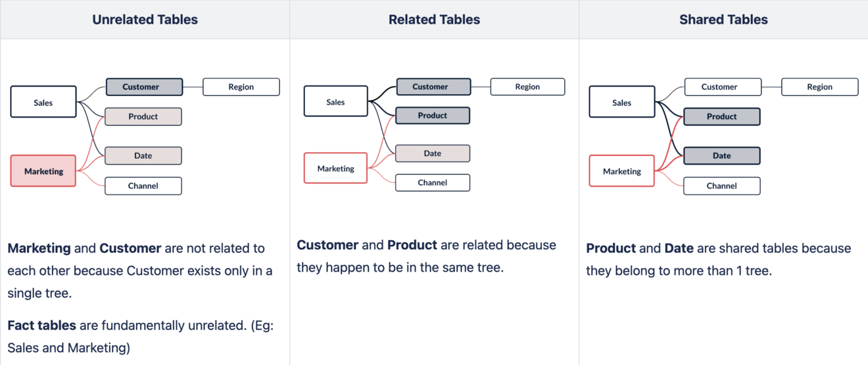This screenshot has height=365, width=868.
Task: Choose the Marketing node in Shared Tables diagram
Action: tap(622, 171)
